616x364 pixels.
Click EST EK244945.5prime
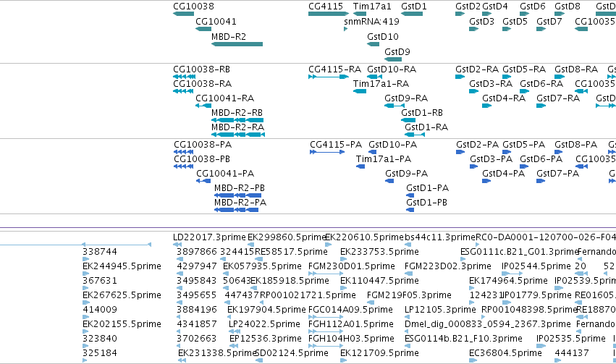122,266
